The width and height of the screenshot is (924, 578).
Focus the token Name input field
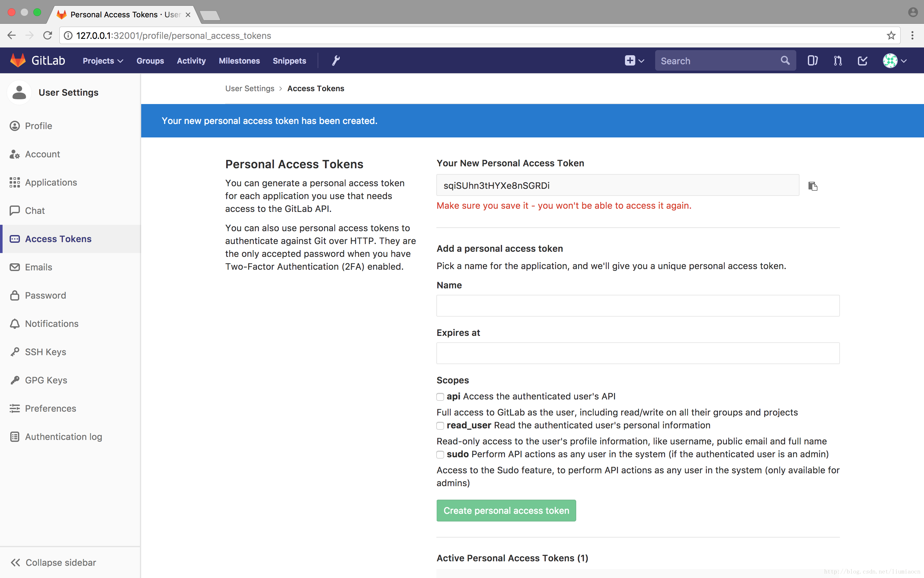(637, 305)
